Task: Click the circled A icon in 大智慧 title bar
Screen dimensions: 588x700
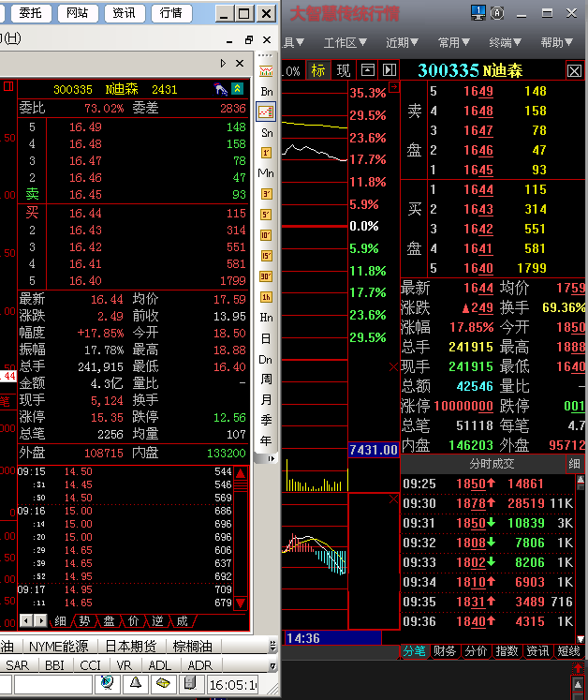Action: [497, 13]
